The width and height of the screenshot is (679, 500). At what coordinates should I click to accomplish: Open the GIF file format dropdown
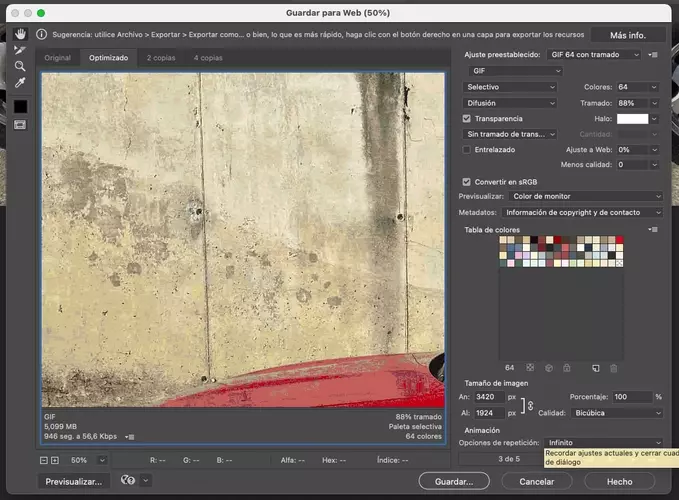tap(515, 71)
